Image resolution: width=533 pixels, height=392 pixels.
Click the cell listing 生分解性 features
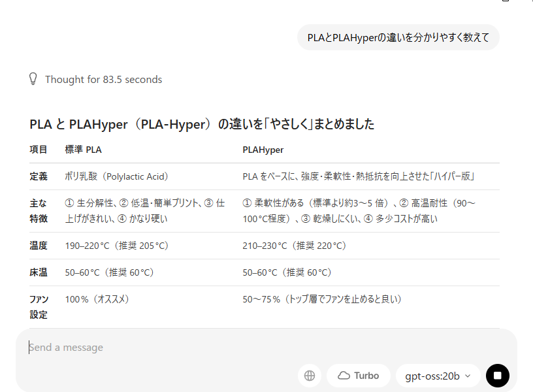click(x=145, y=211)
